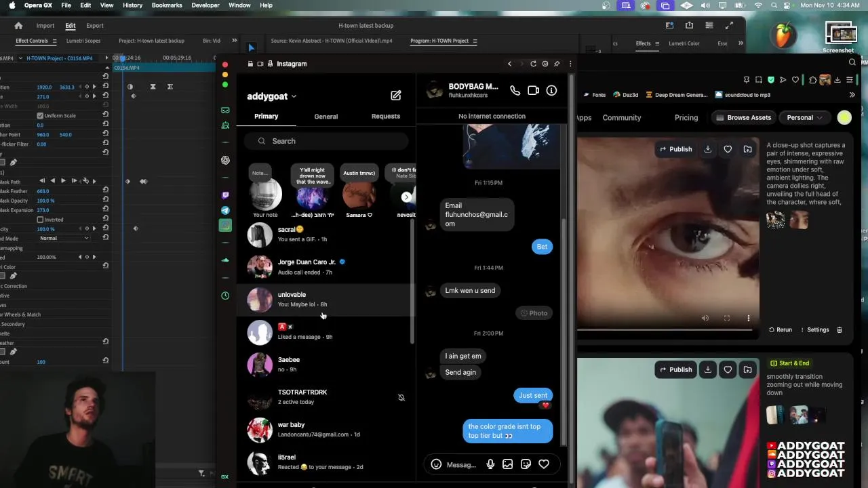Click Browse Assets button

coord(743,117)
